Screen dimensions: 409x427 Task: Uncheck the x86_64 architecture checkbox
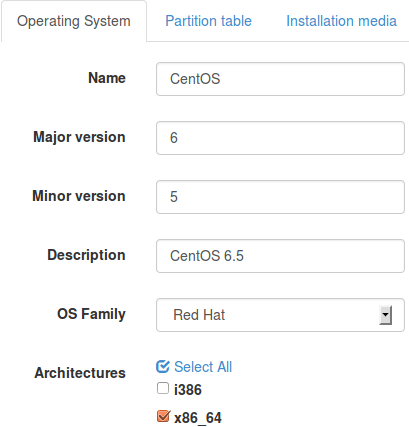pos(163,416)
